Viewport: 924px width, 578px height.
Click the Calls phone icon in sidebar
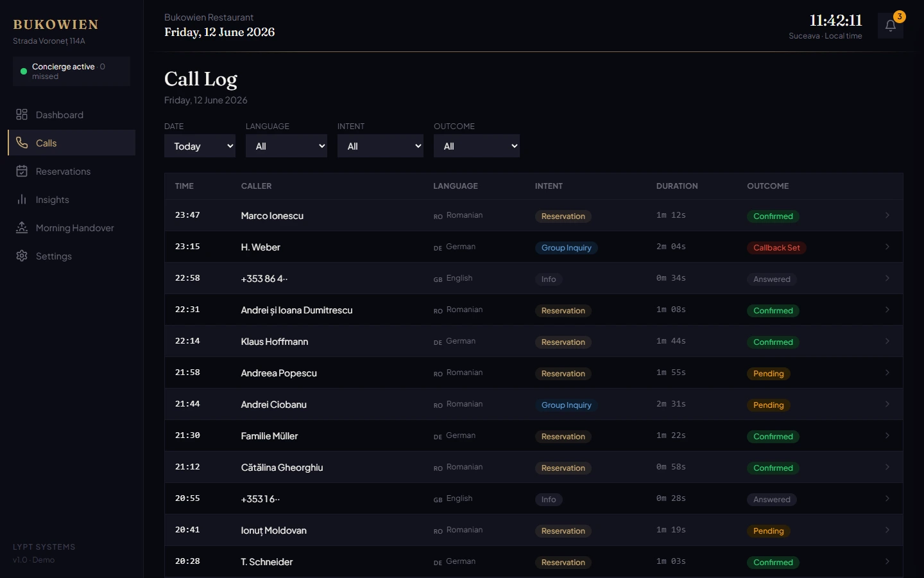click(22, 143)
